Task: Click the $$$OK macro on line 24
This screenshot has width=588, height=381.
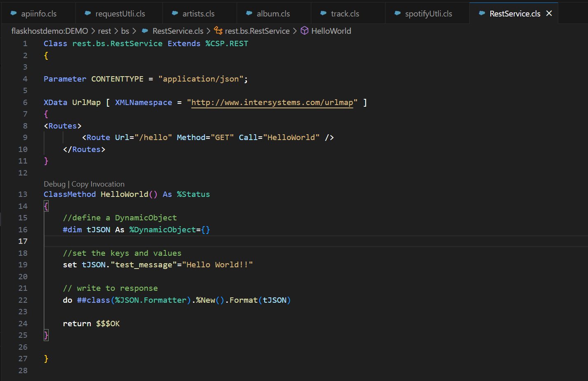Action: 108,324
